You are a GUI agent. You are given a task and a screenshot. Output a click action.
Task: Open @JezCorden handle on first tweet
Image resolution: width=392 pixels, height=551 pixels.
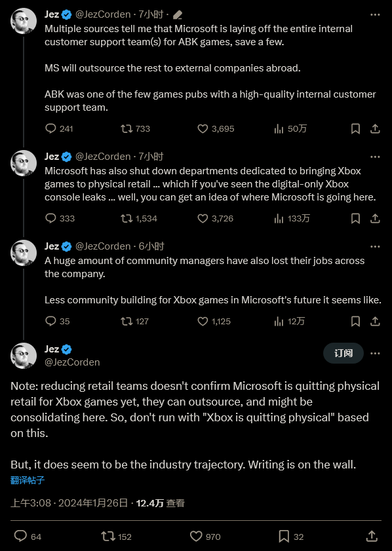(x=103, y=14)
